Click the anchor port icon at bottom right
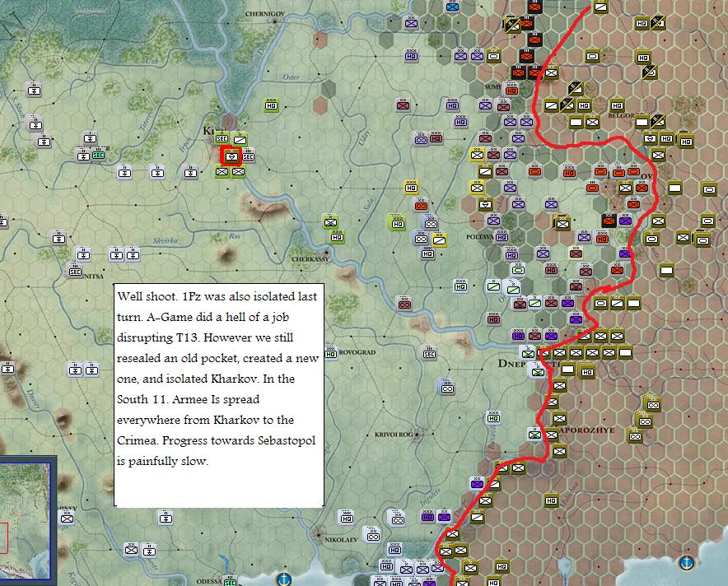Image resolution: width=728 pixels, height=586 pixels. pyautogui.click(x=686, y=562)
